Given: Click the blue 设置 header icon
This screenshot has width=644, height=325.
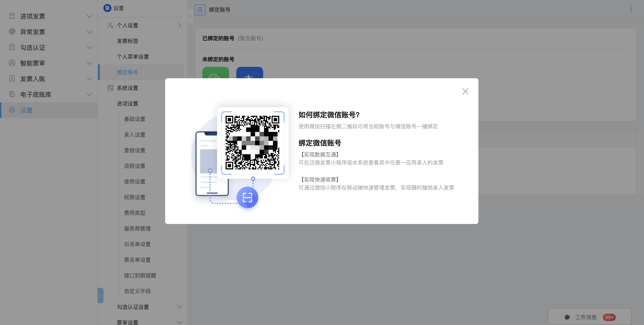Looking at the screenshot, I should pos(107,8).
